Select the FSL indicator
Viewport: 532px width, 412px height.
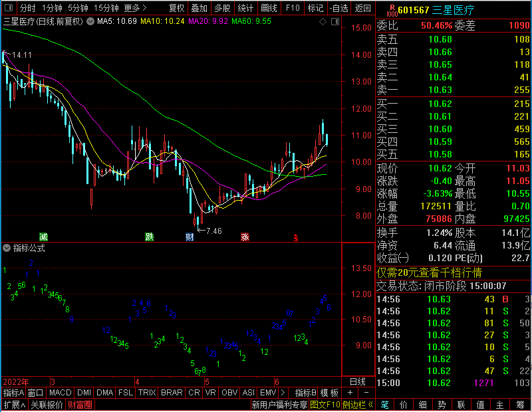126,393
